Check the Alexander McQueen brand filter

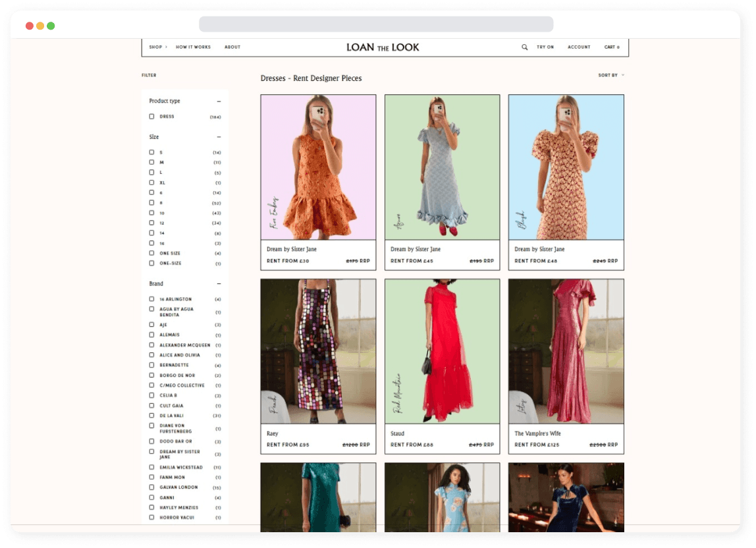pyautogui.click(x=151, y=345)
